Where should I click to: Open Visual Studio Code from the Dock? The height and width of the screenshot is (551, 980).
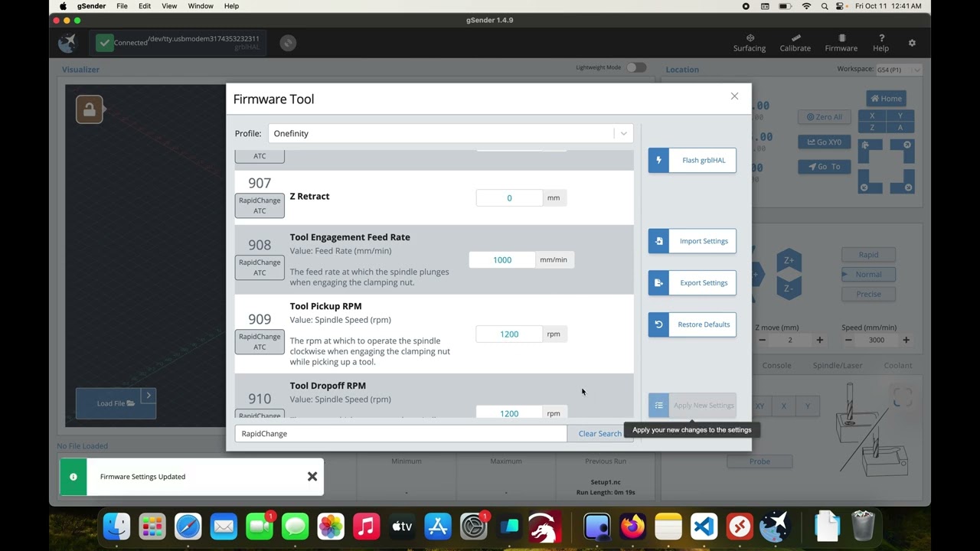point(704,527)
